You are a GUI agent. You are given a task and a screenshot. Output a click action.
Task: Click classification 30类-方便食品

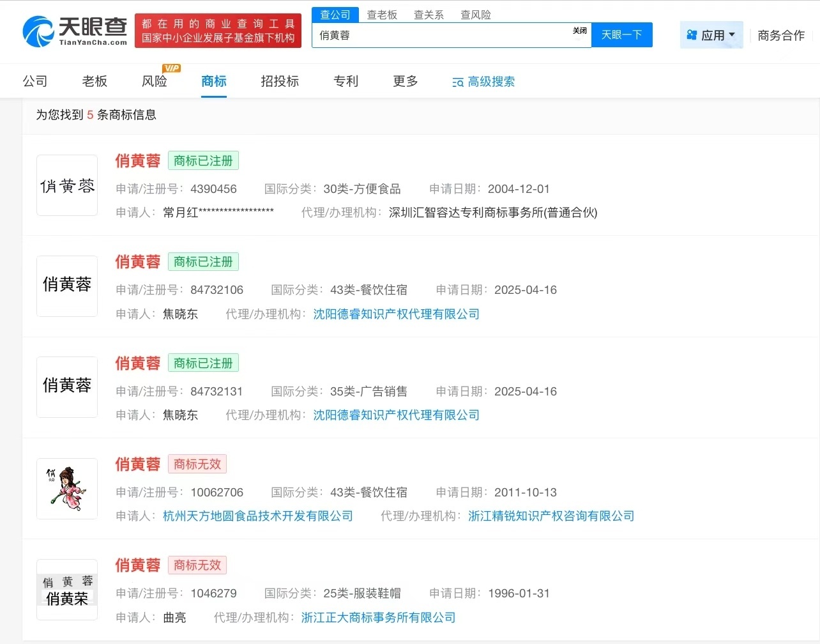click(362, 188)
